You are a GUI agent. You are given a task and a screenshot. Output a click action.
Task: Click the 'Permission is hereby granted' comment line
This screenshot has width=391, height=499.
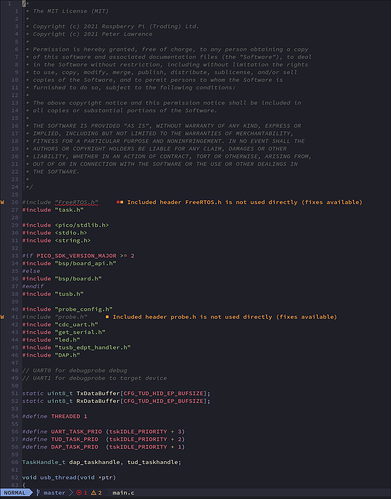coord(170,49)
